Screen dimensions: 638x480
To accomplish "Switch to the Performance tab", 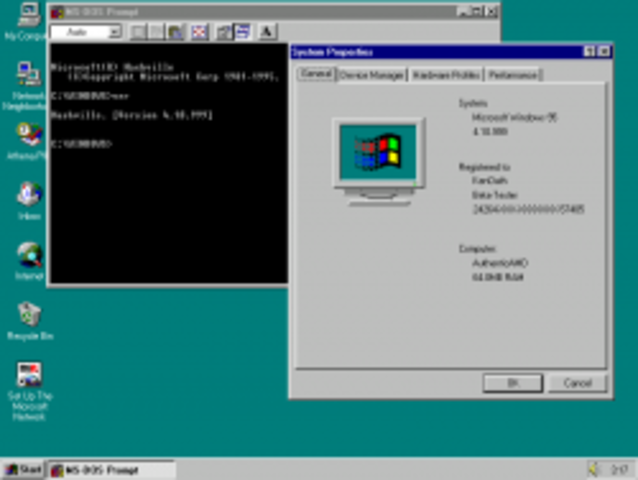I will click(513, 75).
